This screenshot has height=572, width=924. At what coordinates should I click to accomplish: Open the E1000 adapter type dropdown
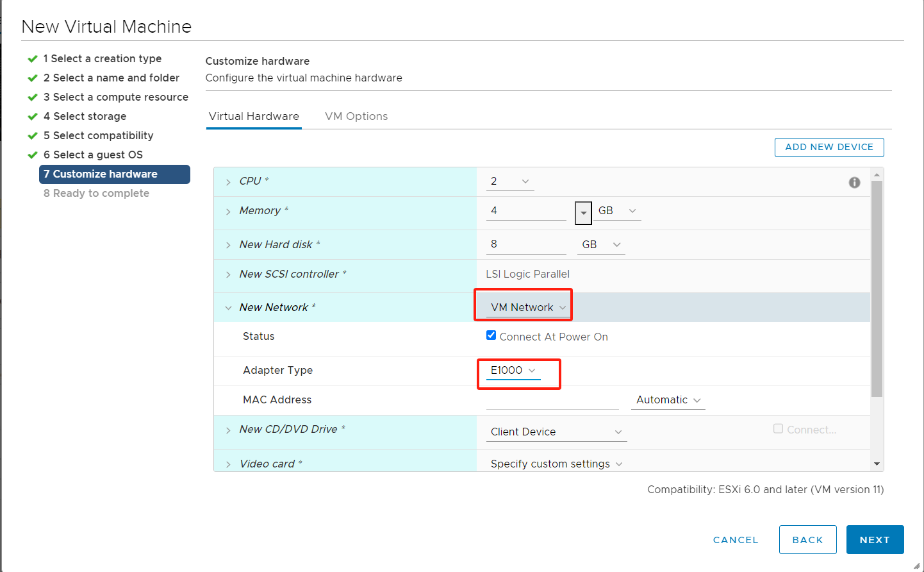(x=513, y=371)
